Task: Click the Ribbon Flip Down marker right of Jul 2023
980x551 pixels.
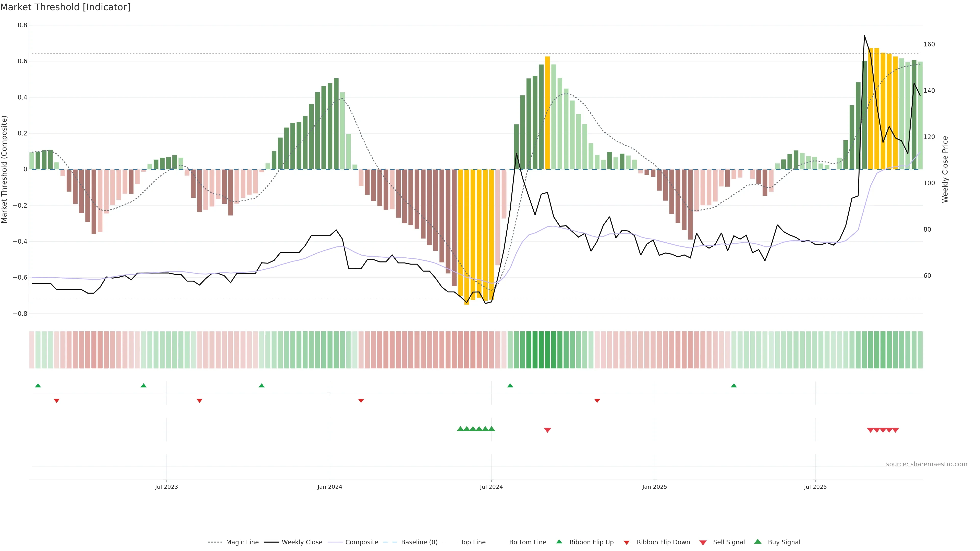Action: coord(199,400)
